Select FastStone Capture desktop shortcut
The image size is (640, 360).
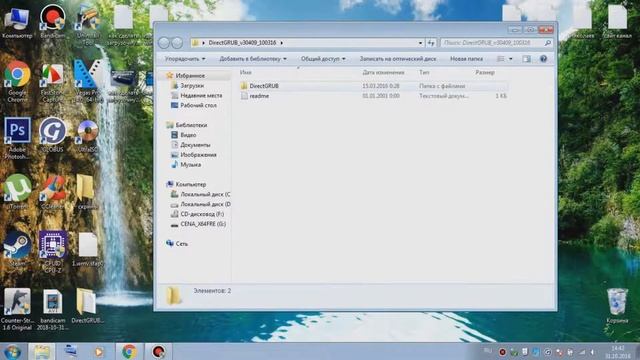[52, 82]
